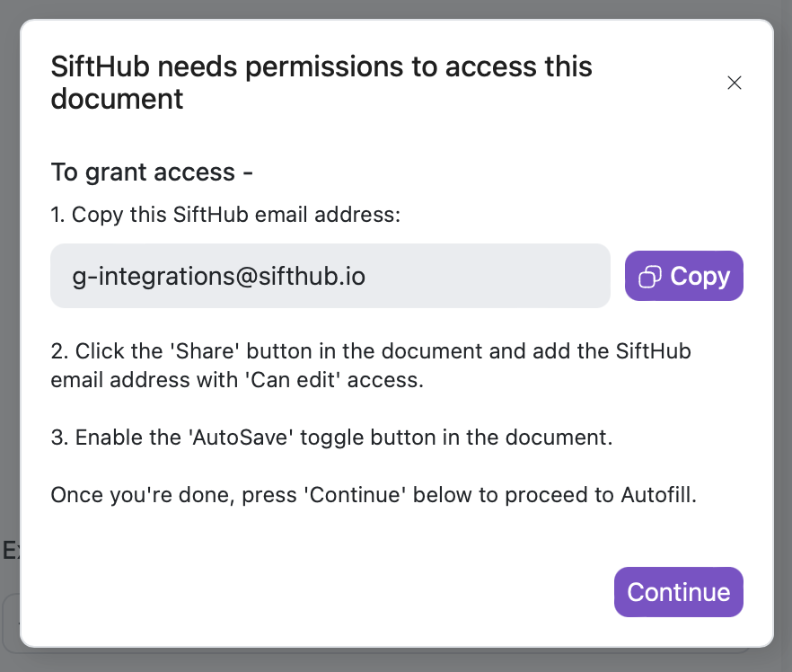Click the word 'Autofill' in the last sentence
The width and height of the screenshot is (792, 672).
tap(656, 495)
